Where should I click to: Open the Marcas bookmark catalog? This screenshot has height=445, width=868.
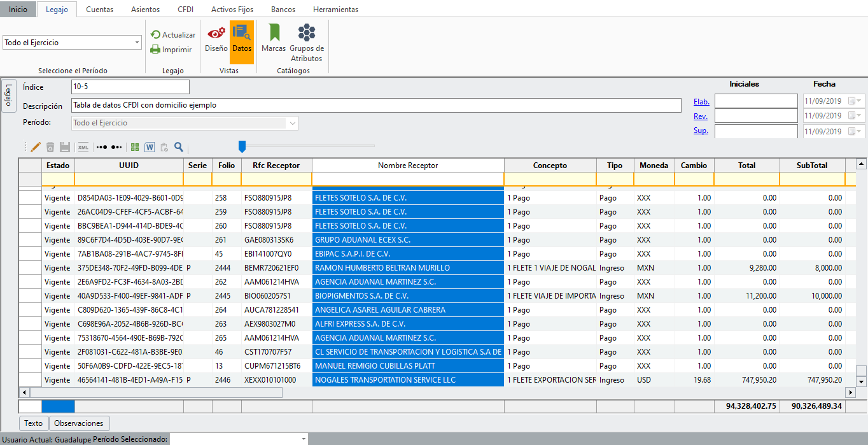point(274,38)
